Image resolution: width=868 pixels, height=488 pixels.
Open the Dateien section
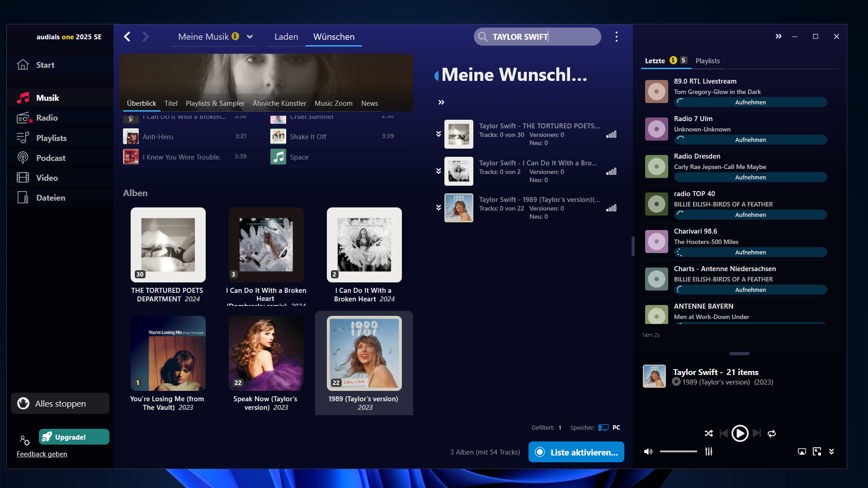(x=60, y=197)
